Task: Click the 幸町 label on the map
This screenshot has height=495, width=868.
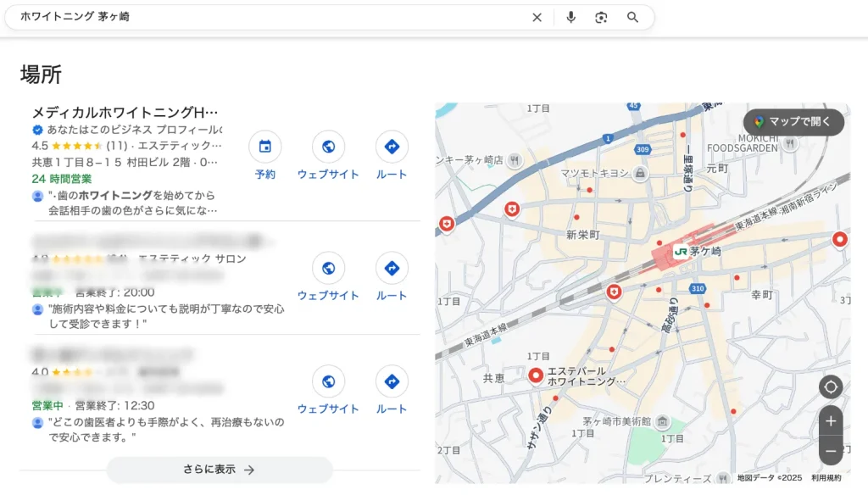Action: pyautogui.click(x=762, y=295)
